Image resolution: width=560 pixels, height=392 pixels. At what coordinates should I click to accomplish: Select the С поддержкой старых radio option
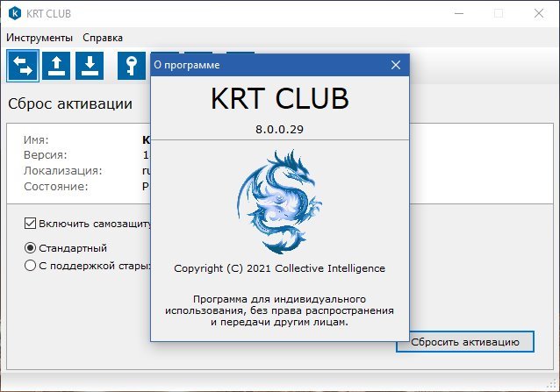(x=31, y=266)
